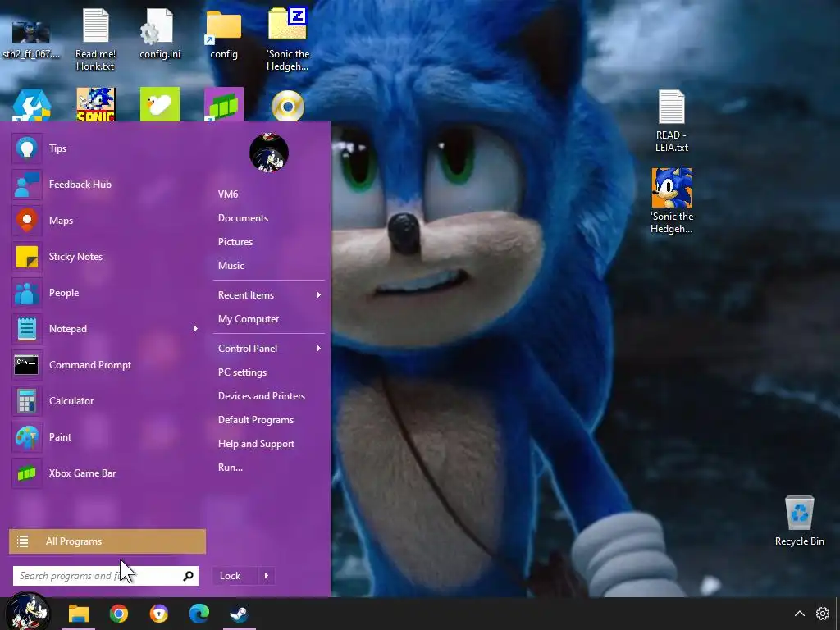Select the Sonic game icon on desktop
This screenshot has width=840, height=630.
click(x=95, y=104)
